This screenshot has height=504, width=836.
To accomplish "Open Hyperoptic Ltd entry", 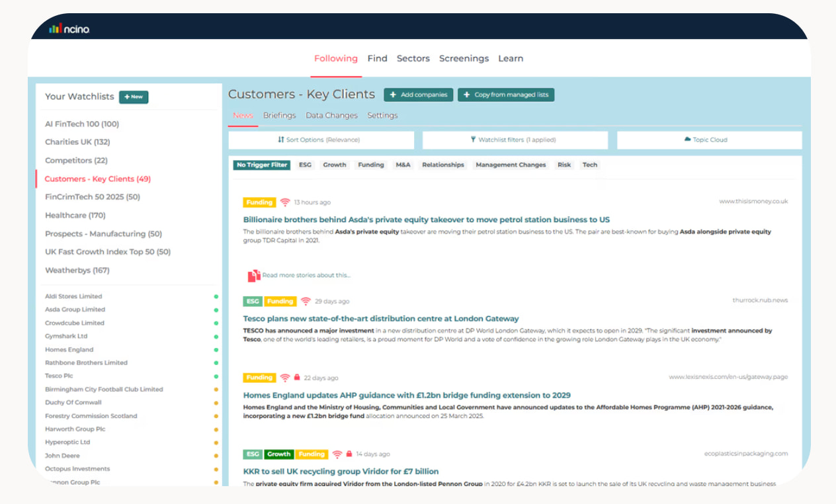I will click(67, 442).
